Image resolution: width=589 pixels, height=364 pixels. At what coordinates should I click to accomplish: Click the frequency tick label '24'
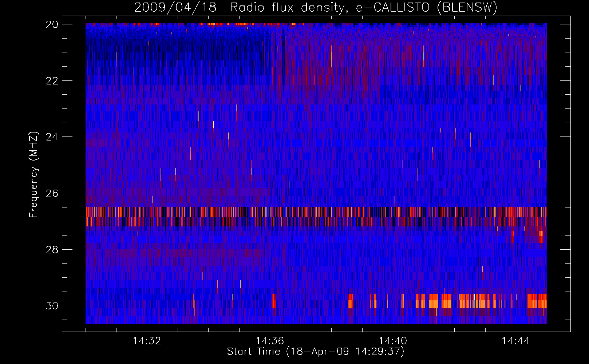pyautogui.click(x=52, y=137)
